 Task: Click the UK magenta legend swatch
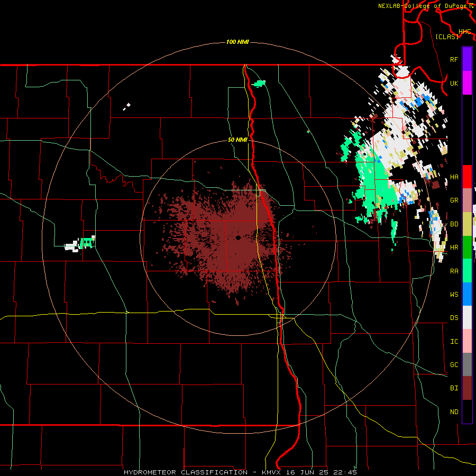[467, 83]
